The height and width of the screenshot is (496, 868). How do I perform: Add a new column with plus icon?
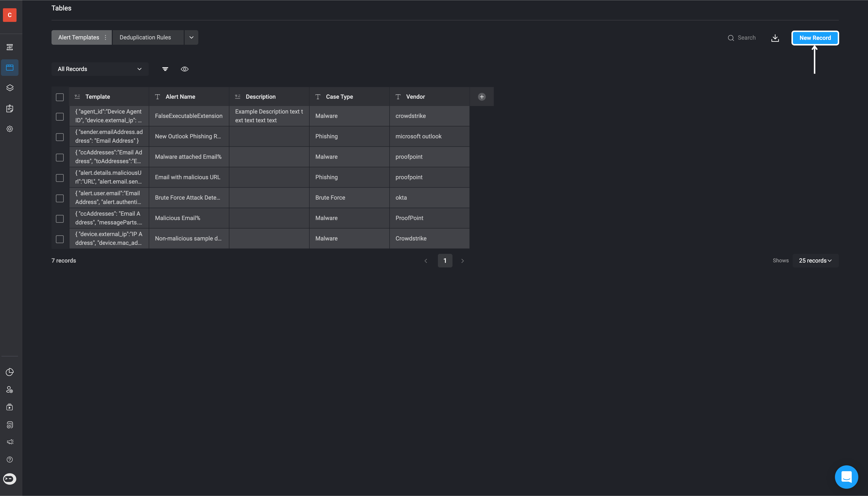click(x=482, y=97)
